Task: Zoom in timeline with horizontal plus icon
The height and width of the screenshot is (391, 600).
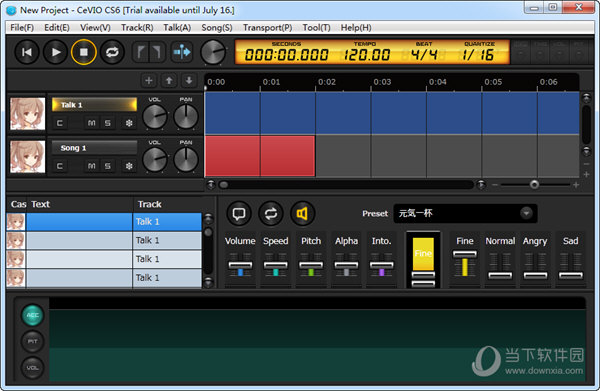Action: click(x=576, y=185)
